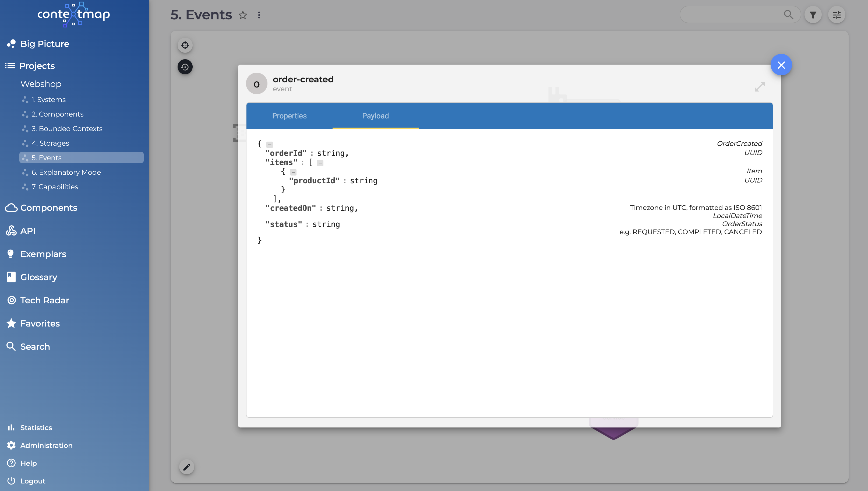Screen dimensions: 868x491
Task: Click the Help question mark icon
Action: pos(11,463)
